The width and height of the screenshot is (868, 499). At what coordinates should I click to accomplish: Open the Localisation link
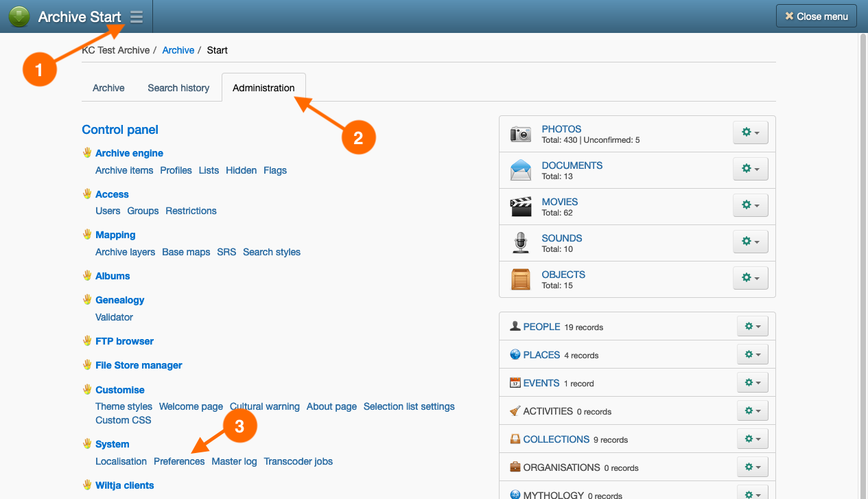[121, 461]
